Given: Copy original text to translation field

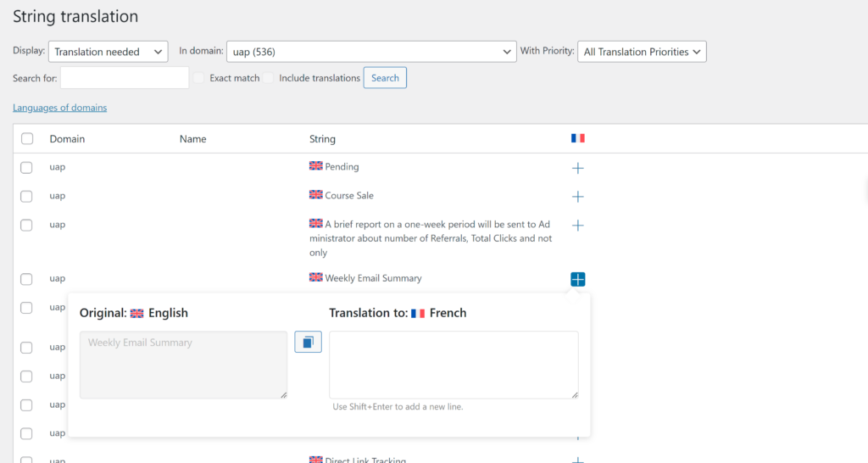Looking at the screenshot, I should tap(308, 342).
